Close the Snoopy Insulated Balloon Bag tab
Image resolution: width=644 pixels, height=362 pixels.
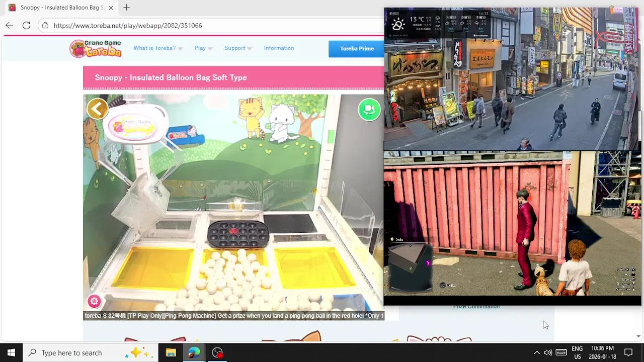[111, 8]
